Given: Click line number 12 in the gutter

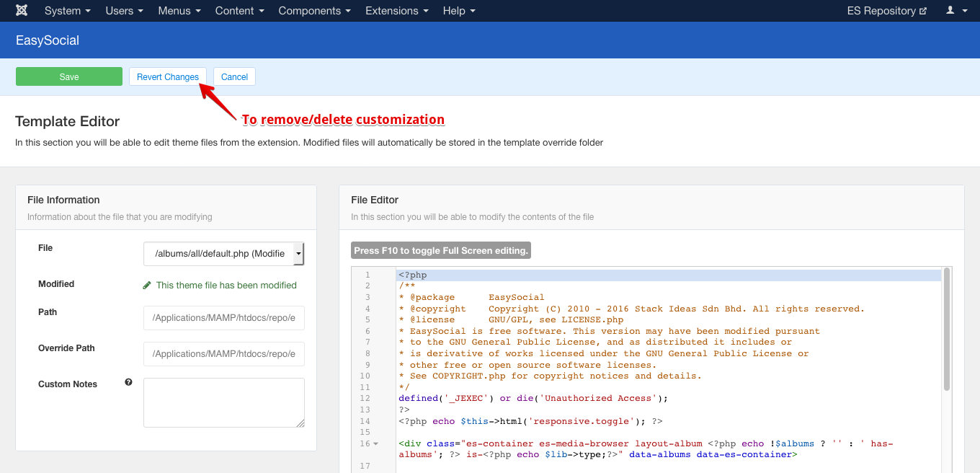Looking at the screenshot, I should point(365,398).
